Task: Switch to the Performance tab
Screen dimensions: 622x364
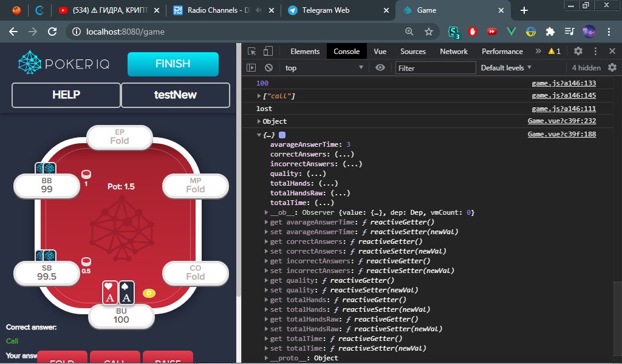Action: coord(502,51)
